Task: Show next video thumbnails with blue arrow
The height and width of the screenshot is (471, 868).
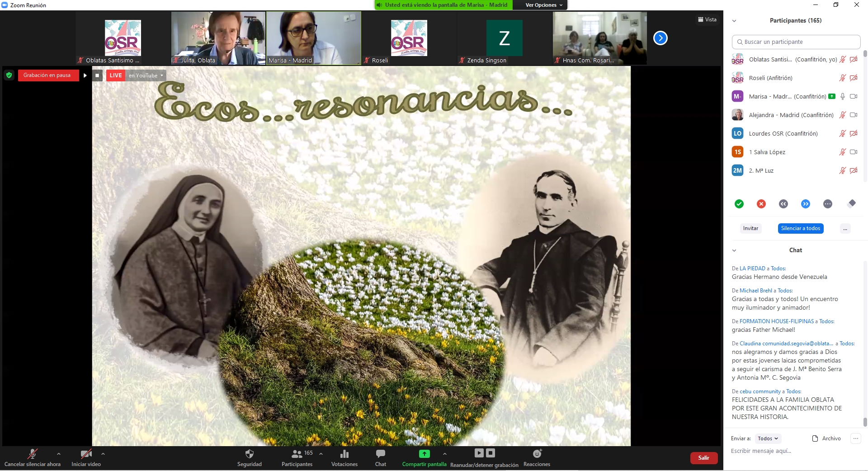Action: [x=660, y=38]
